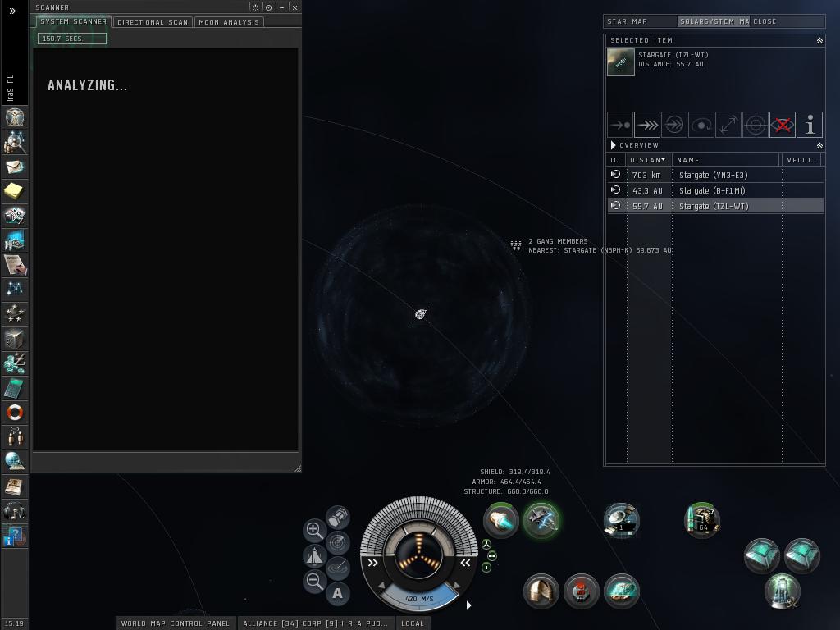
Task: Open the Journal paper-and-pen icon
Action: click(15, 265)
